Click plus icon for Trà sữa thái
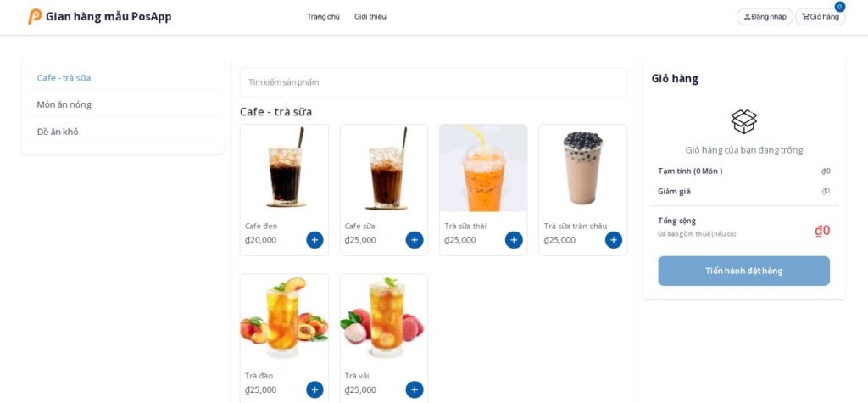This screenshot has width=868, height=403. coord(514,240)
